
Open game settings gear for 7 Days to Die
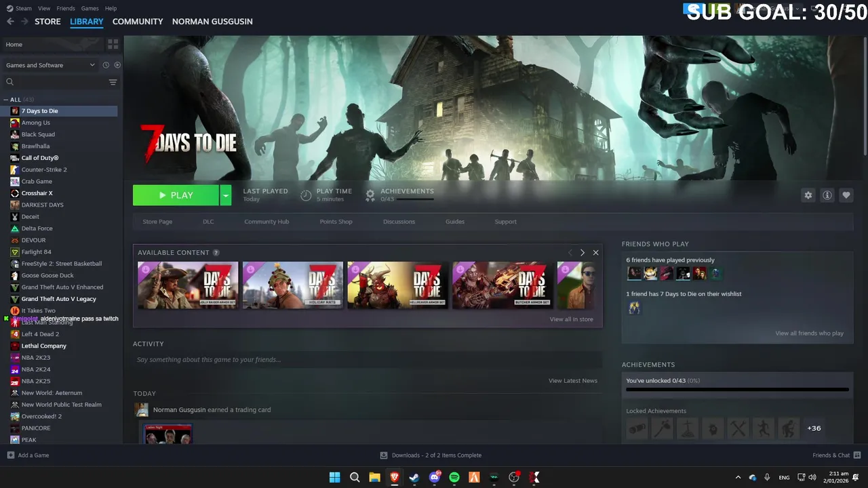coord(808,195)
